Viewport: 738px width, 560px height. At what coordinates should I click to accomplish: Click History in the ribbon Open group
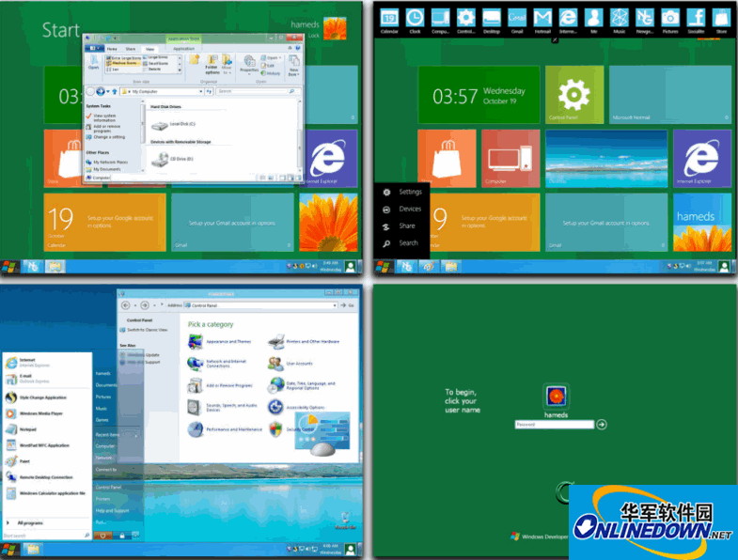coord(271,73)
